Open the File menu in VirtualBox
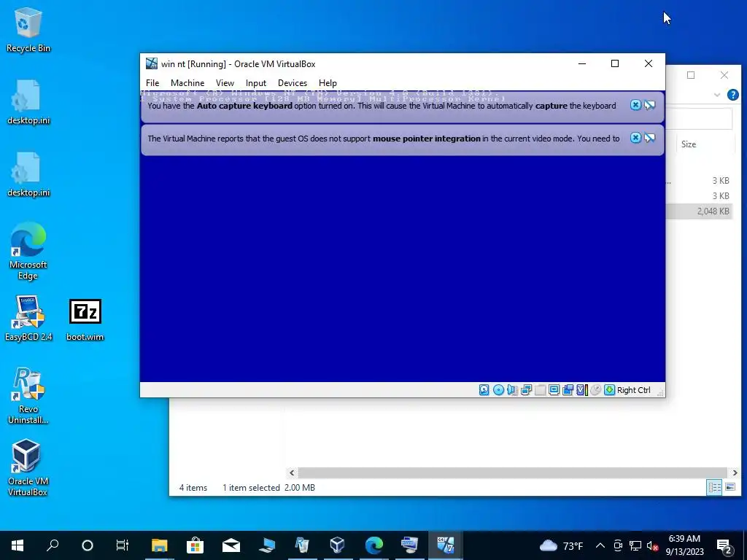This screenshot has width=747, height=560. click(x=152, y=83)
